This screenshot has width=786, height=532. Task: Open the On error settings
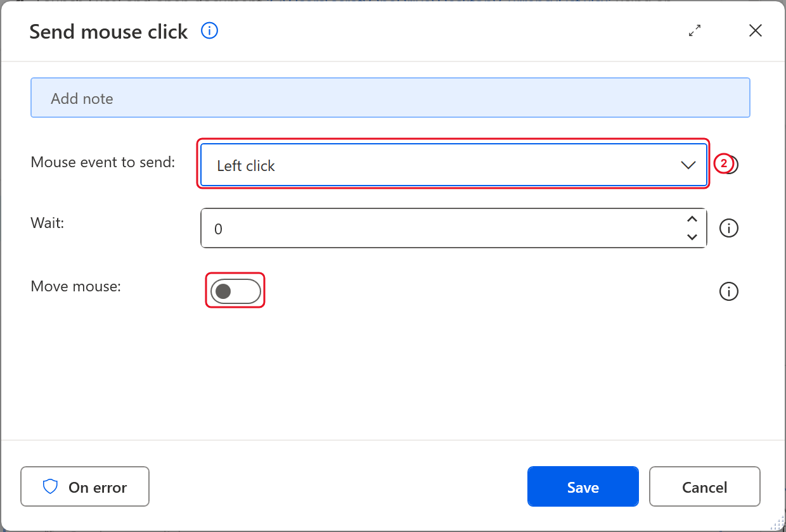85,486
